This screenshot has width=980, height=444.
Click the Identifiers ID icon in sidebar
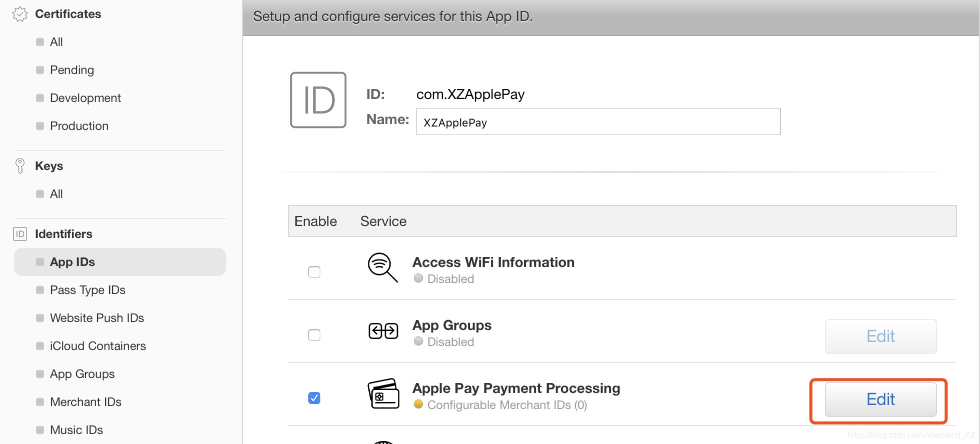click(x=20, y=234)
